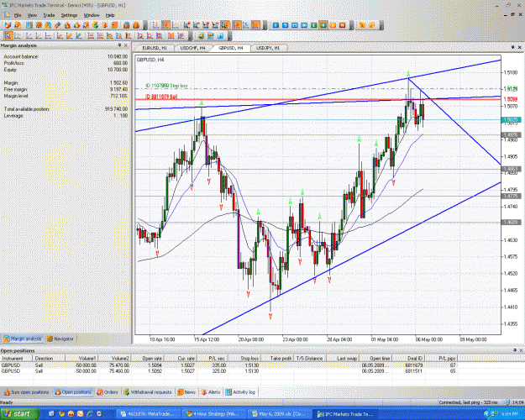
Task: Sort by Stop loss column header
Action: [244, 358]
